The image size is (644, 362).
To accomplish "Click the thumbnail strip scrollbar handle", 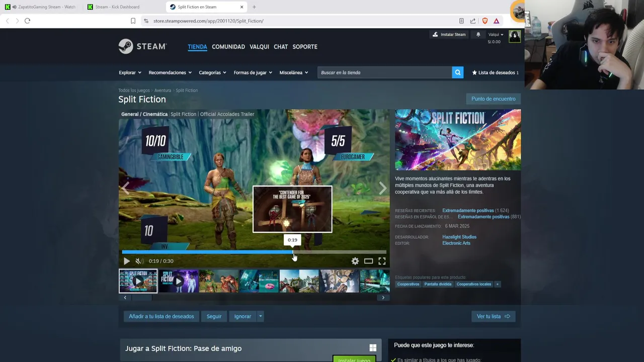I will (x=141, y=298).
